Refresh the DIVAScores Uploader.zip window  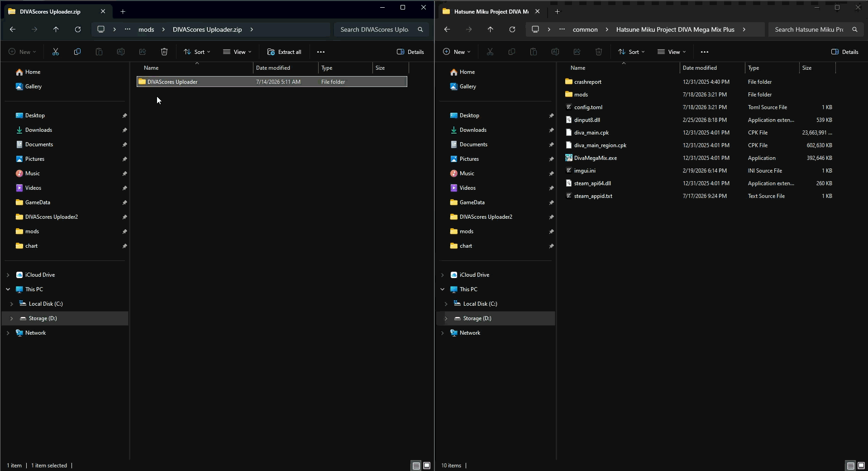click(x=78, y=29)
